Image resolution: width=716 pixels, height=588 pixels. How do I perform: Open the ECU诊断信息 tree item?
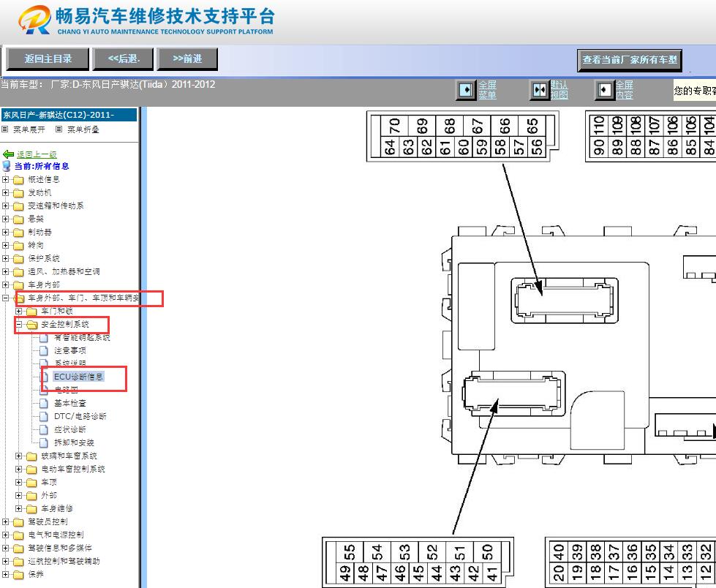[78, 377]
